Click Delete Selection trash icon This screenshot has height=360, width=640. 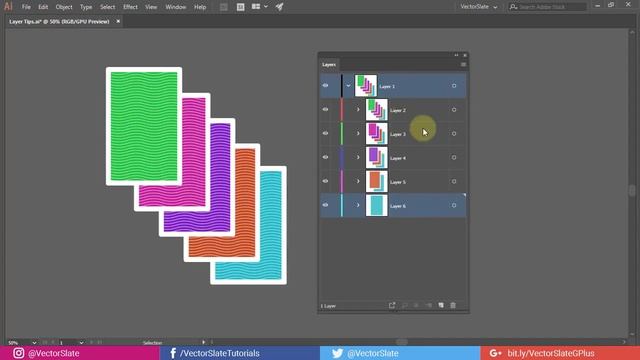[453, 305]
